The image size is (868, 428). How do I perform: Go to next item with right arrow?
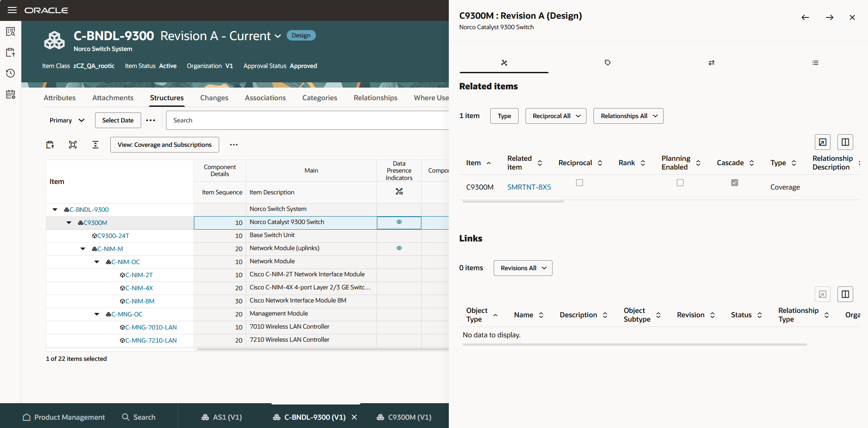pyautogui.click(x=830, y=17)
